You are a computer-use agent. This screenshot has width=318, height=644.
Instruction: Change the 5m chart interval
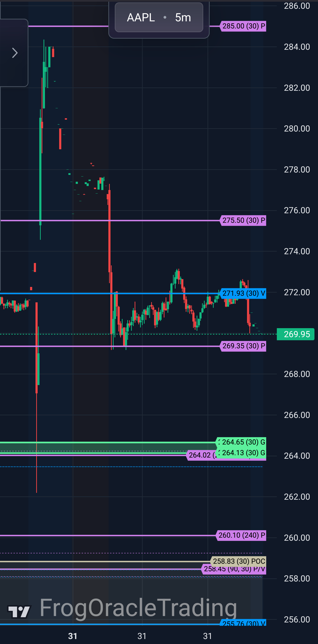click(x=183, y=18)
